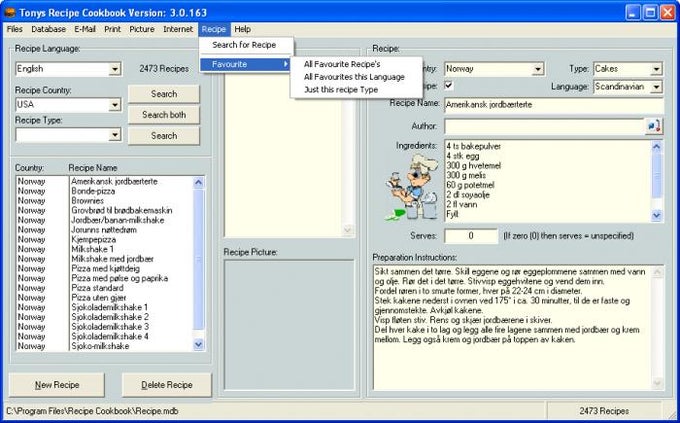The image size is (680, 423).
Task: Open the Database menu
Action: point(49,29)
